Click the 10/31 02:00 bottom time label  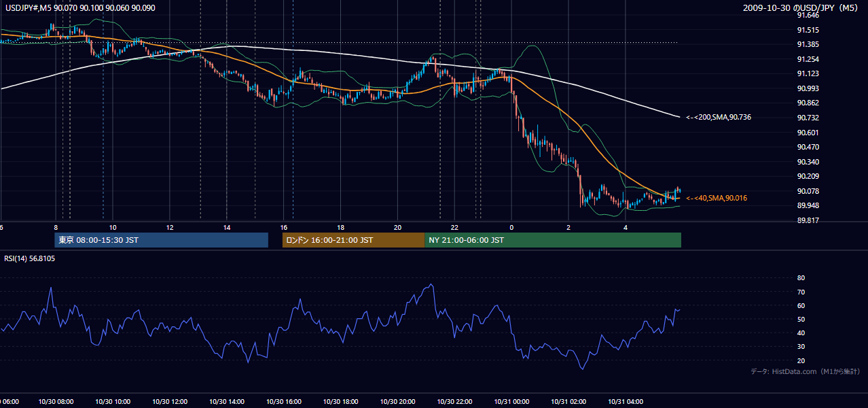568,402
